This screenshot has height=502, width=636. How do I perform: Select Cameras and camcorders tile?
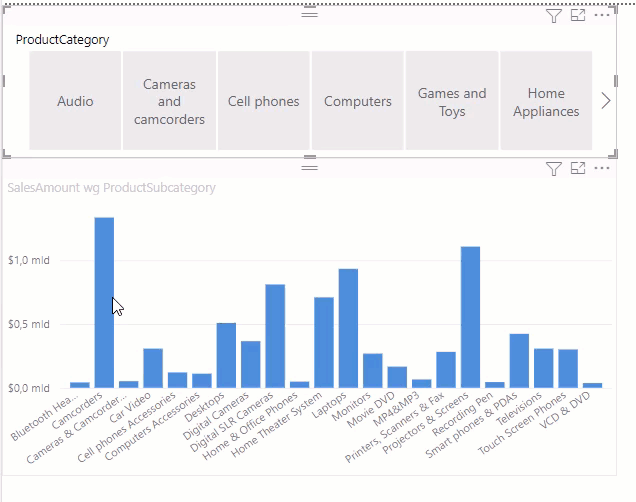click(169, 101)
